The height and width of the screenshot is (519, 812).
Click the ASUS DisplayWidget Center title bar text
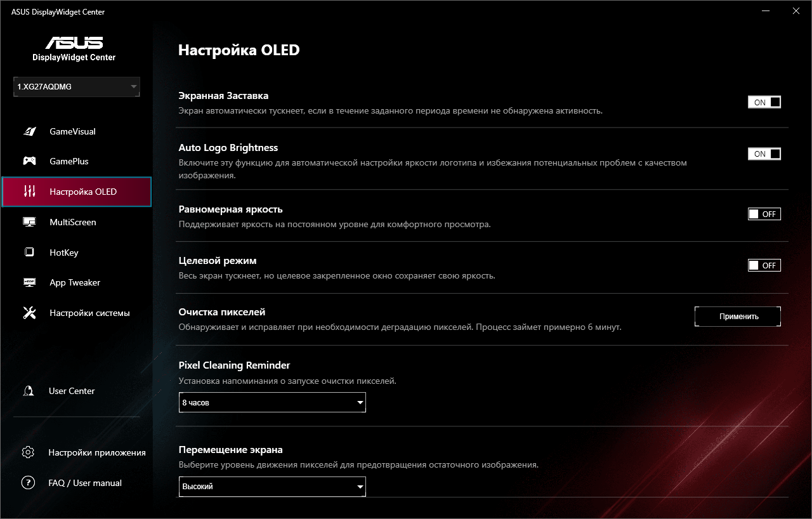tap(58, 11)
